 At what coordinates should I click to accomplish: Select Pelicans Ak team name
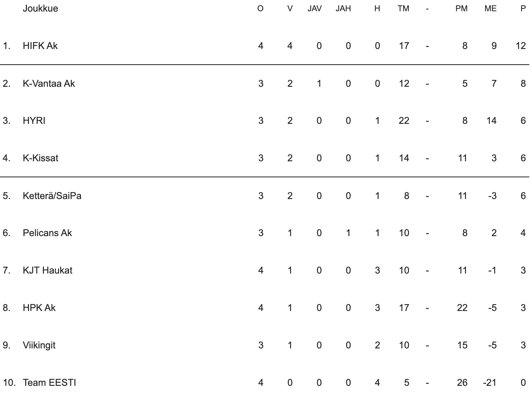click(x=47, y=233)
